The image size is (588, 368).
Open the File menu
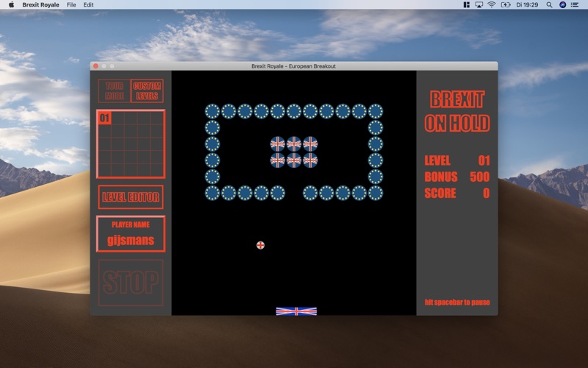pyautogui.click(x=71, y=4)
